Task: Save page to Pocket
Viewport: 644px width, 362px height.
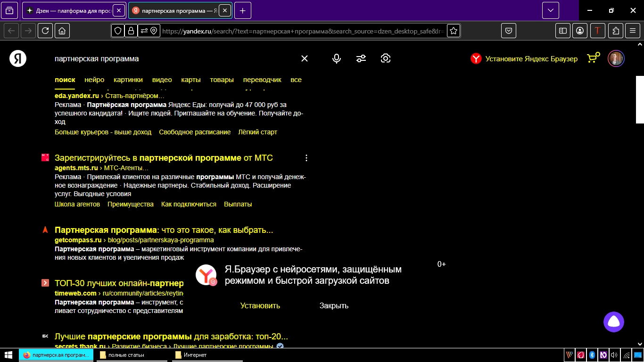Action: (509, 31)
